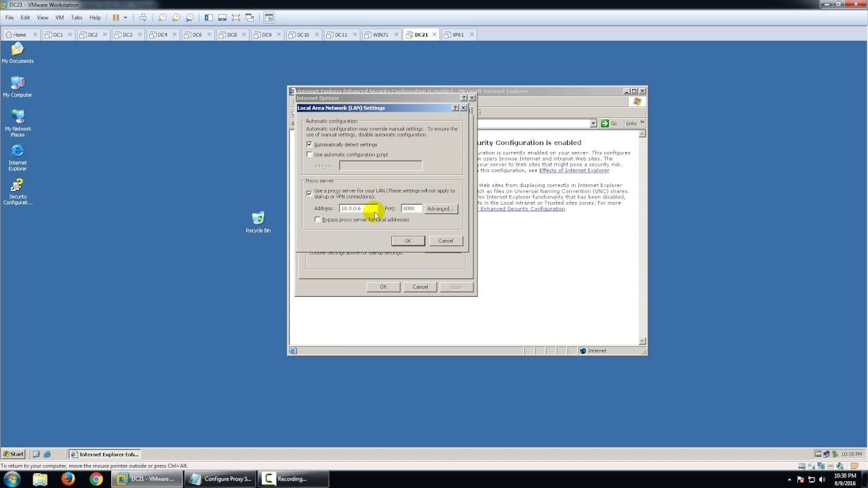Click the console view toolbar icon

click(269, 18)
